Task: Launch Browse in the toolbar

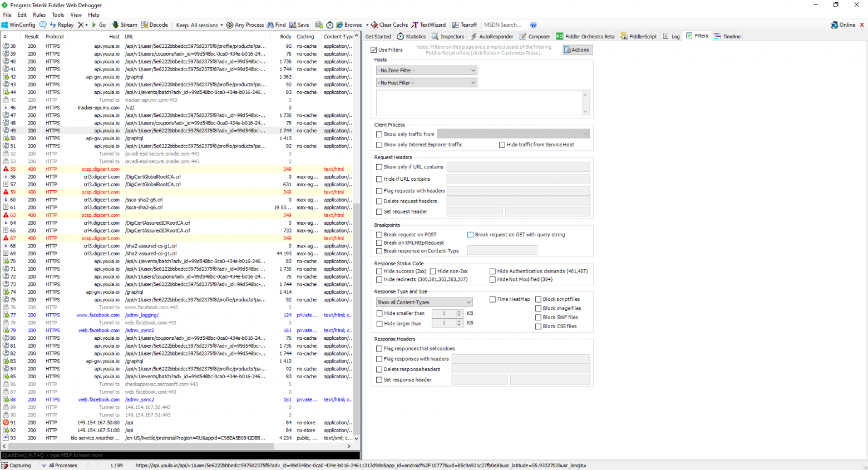Action: pos(348,24)
